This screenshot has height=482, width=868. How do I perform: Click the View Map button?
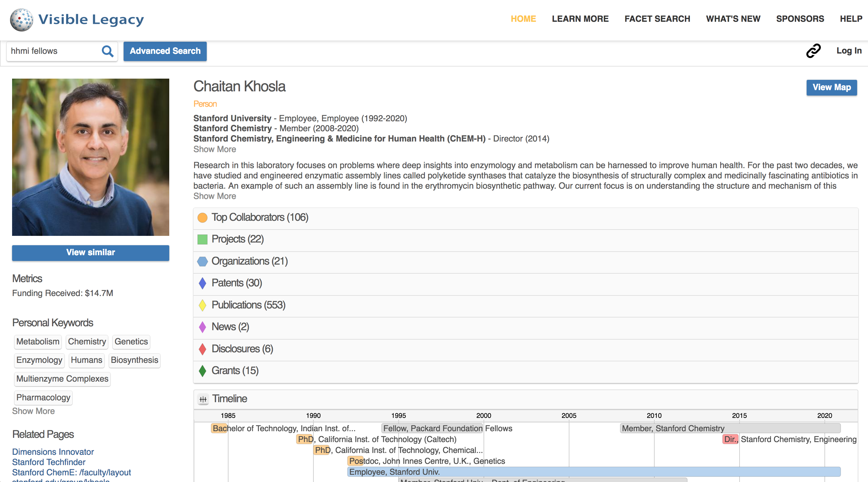click(832, 88)
